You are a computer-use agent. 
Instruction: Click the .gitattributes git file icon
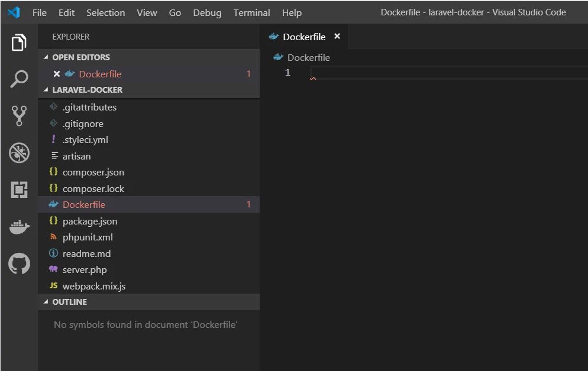54,107
